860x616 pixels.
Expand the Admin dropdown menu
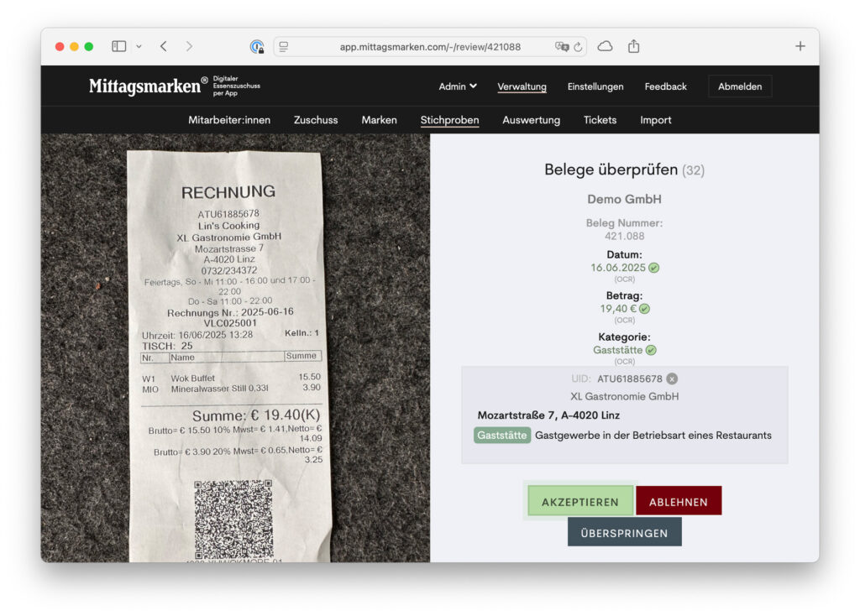[x=458, y=86]
